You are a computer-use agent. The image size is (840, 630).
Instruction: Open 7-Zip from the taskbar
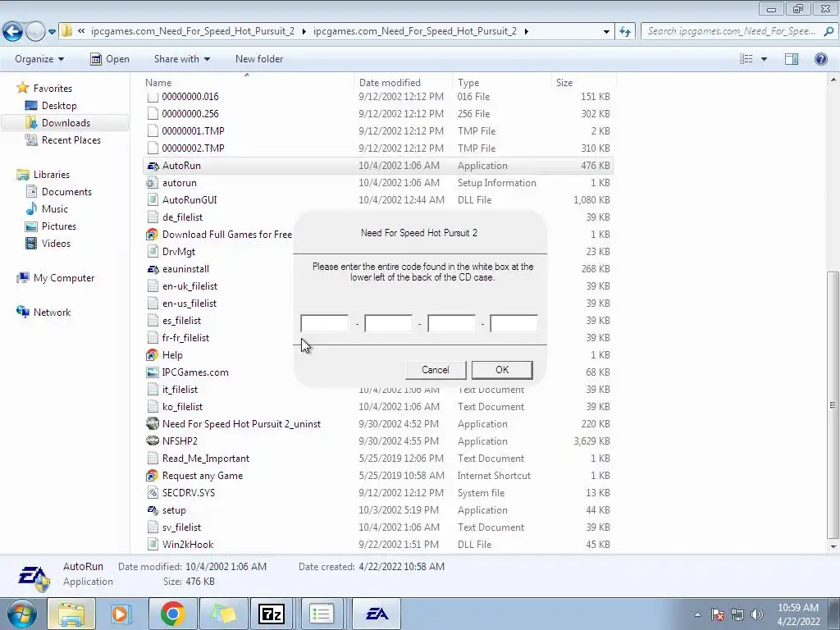tap(271, 614)
